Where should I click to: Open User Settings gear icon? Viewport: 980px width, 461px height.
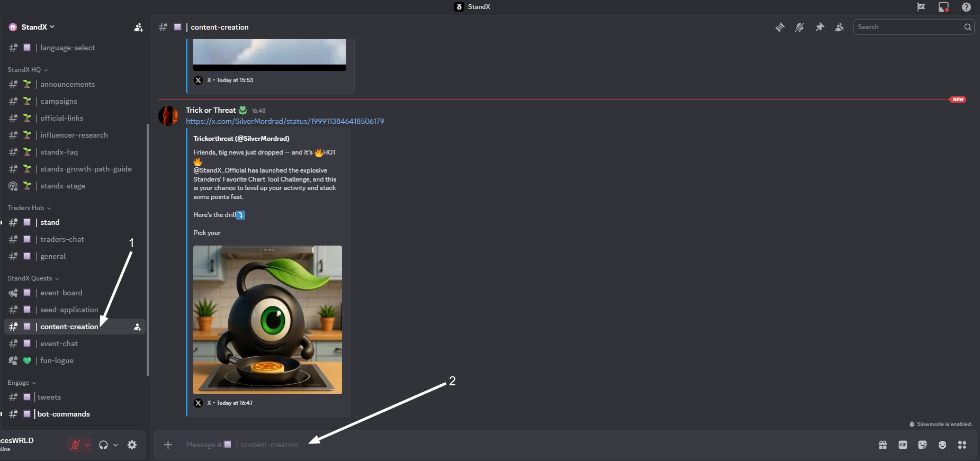[x=132, y=445]
